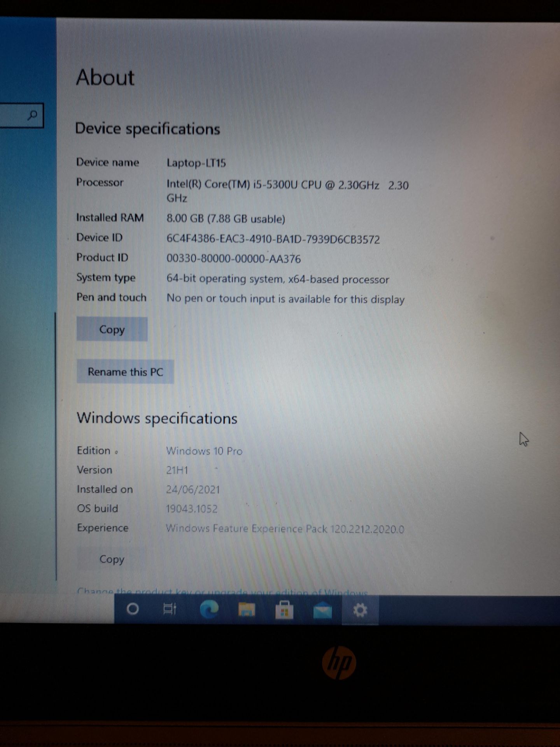Viewport: 560px width, 747px height.
Task: Click the System type label
Action: tap(106, 278)
